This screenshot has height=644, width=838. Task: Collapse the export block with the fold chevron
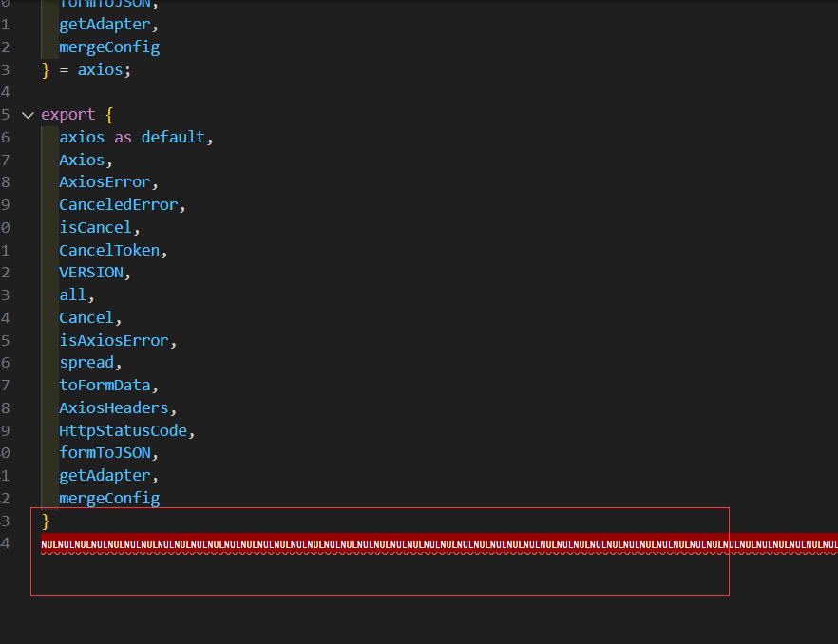coord(28,115)
